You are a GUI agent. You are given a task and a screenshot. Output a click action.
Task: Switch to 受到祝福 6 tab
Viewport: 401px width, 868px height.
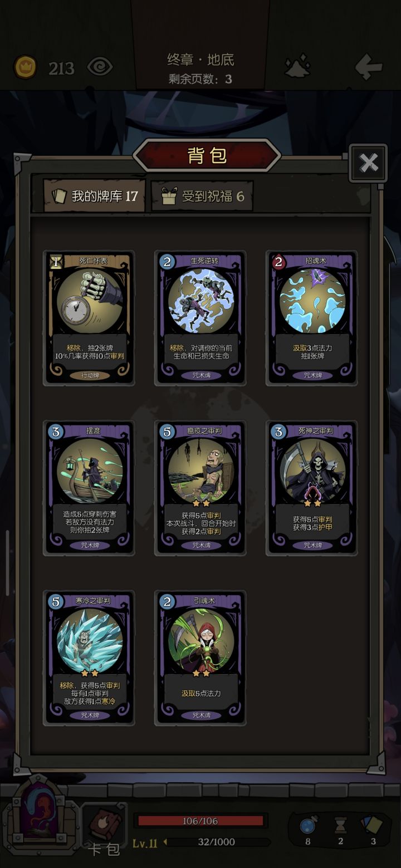203,196
